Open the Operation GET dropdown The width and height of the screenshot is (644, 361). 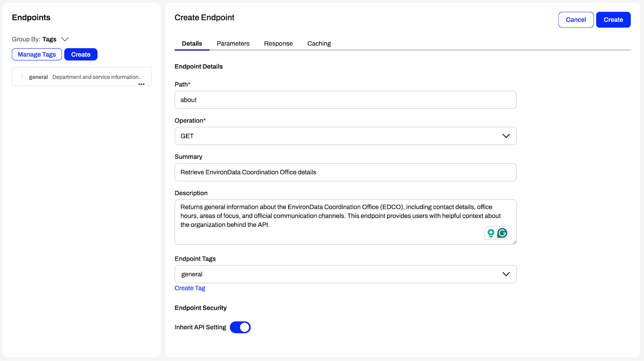point(345,136)
